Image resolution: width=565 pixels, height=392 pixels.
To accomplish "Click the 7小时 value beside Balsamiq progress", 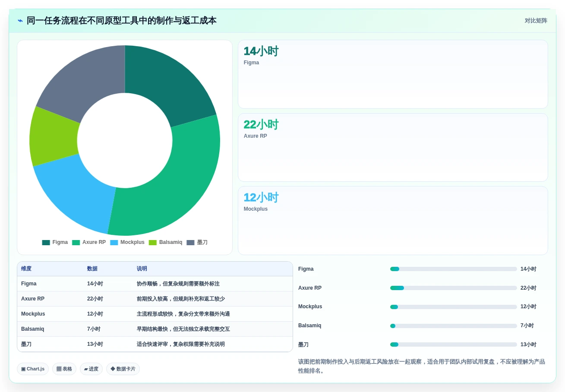I will pos(527,326).
